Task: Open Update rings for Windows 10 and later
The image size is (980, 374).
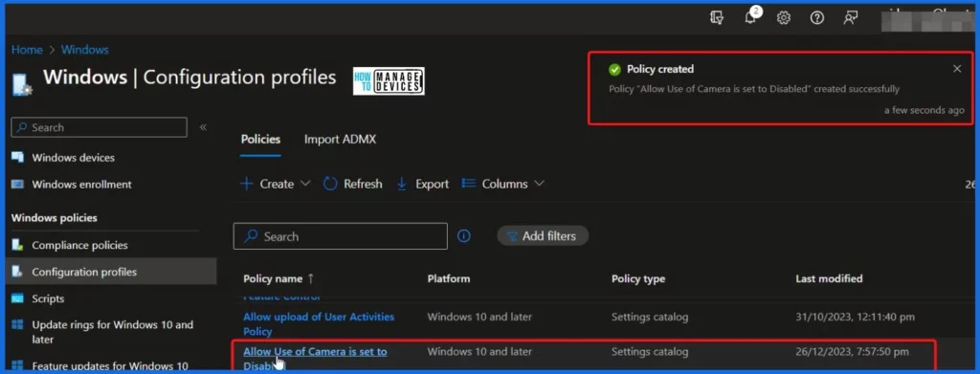Action: click(113, 332)
